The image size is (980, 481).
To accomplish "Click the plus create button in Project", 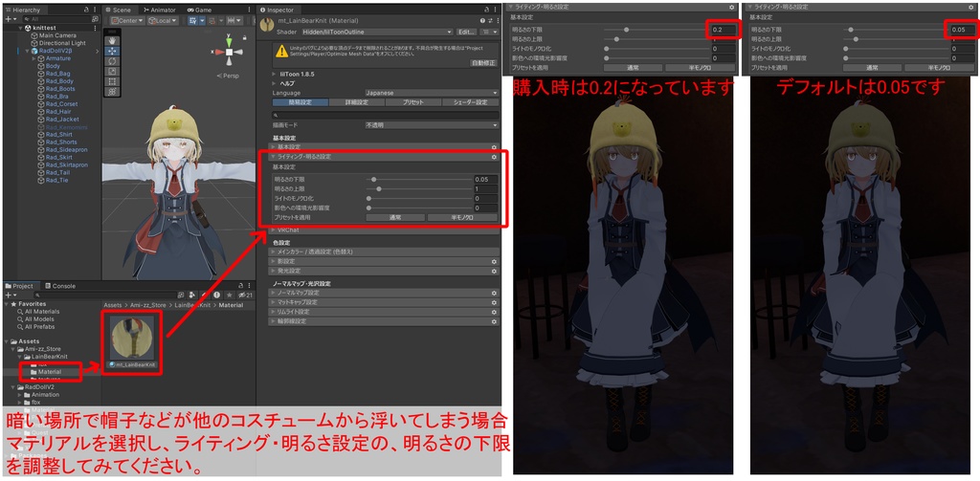I will [9, 295].
